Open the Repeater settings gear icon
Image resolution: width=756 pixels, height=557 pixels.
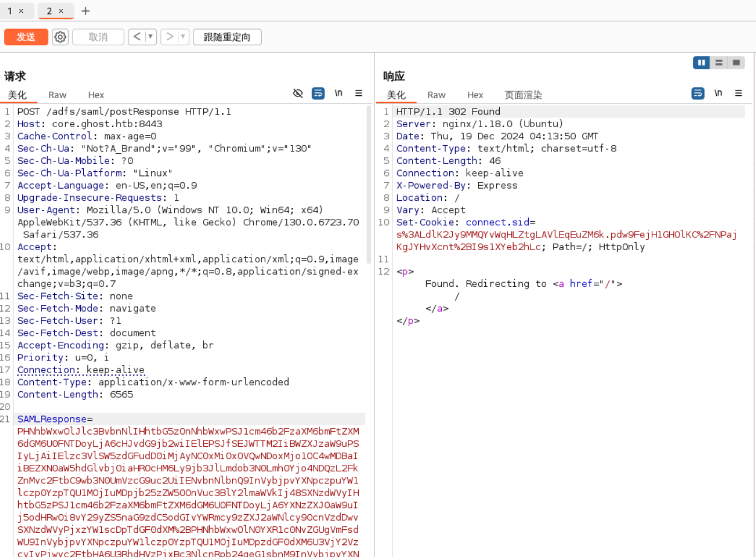pos(60,37)
